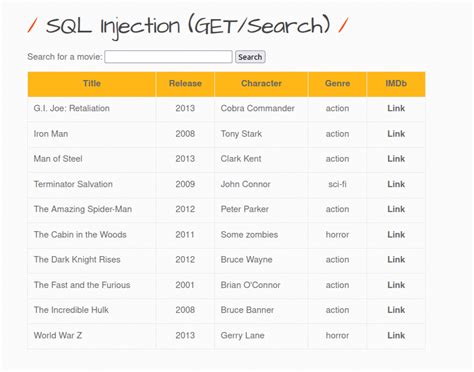Image resolution: width=474 pixels, height=372 pixels.
Task: Click the 'Brian O'Connor' character cell
Action: point(261,285)
